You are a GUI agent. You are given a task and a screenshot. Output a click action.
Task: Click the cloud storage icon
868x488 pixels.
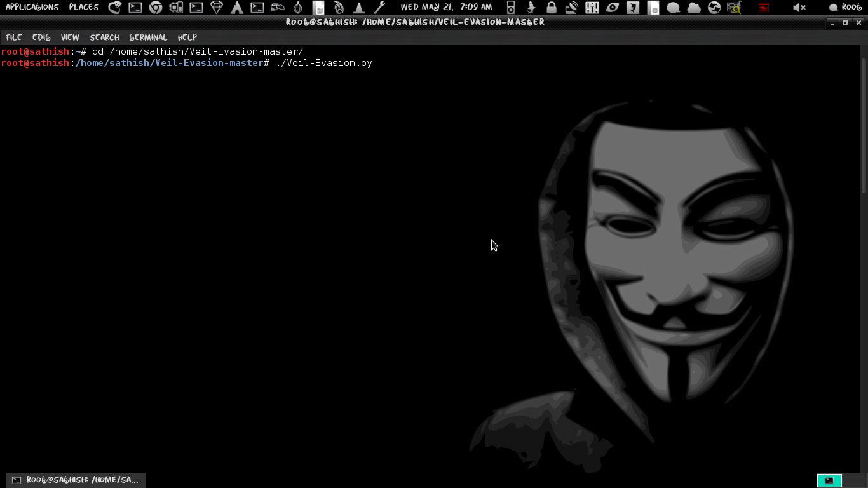(694, 8)
